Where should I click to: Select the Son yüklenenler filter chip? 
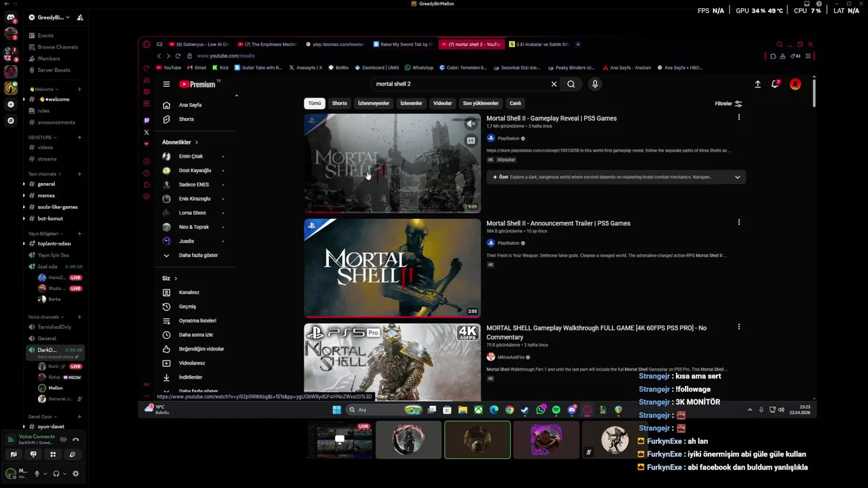(x=481, y=104)
